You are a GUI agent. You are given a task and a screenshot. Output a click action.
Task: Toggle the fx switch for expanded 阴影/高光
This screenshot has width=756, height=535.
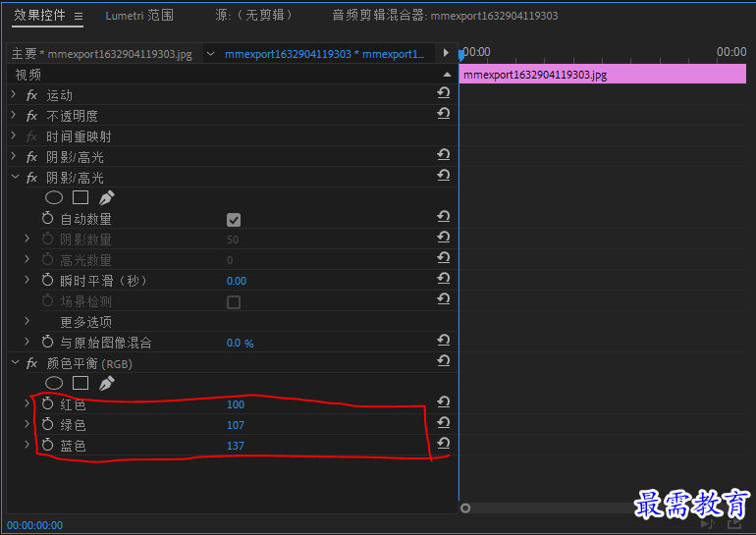[31, 178]
